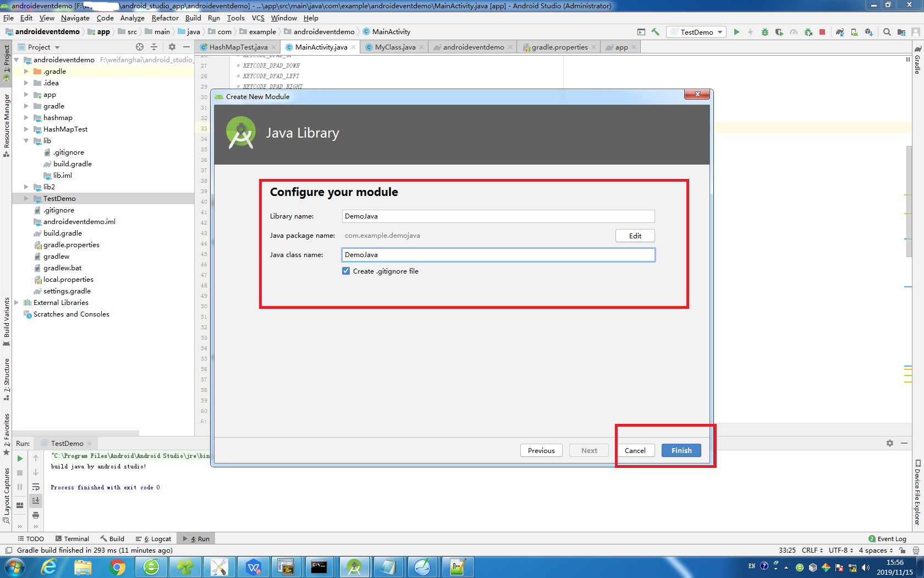The height and width of the screenshot is (578, 924).
Task: Open the VCS menu
Action: [x=258, y=18]
